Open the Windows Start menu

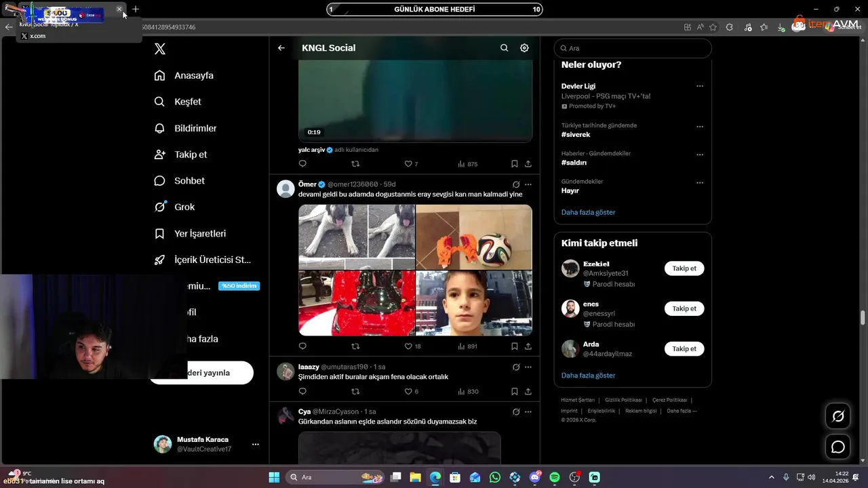[x=274, y=477]
